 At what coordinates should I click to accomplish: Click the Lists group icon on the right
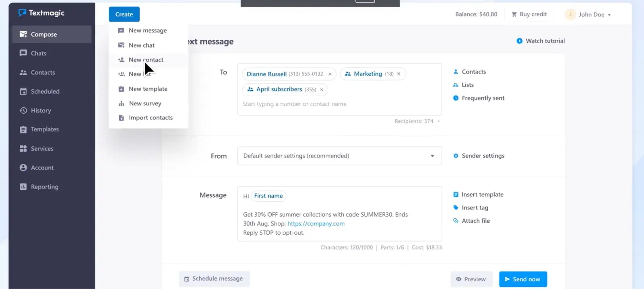tap(456, 85)
